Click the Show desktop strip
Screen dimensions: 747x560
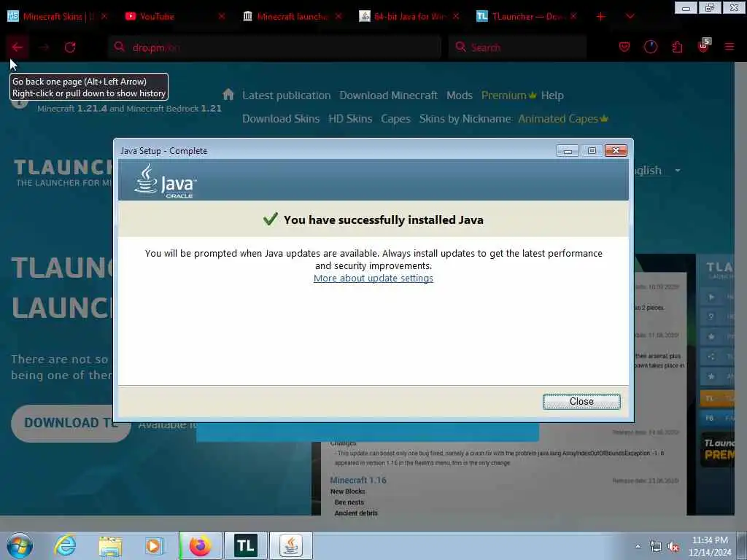coord(742,545)
